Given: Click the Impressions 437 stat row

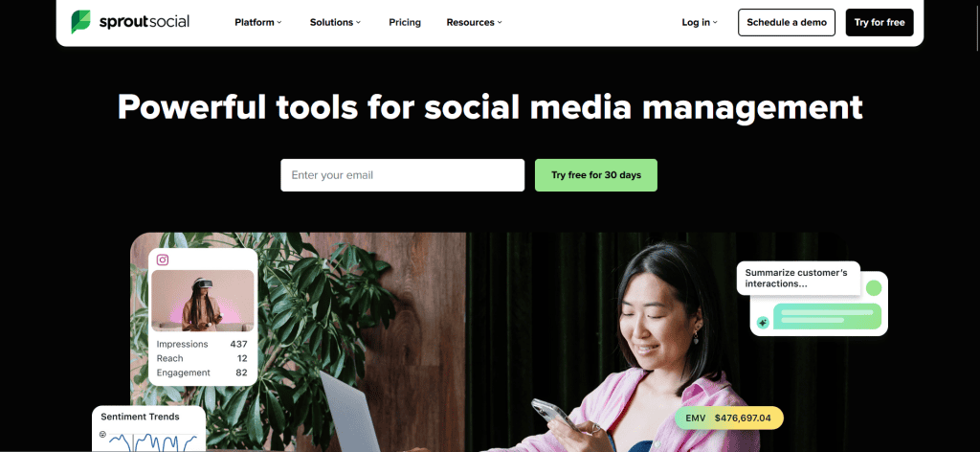Looking at the screenshot, I should coord(202,344).
